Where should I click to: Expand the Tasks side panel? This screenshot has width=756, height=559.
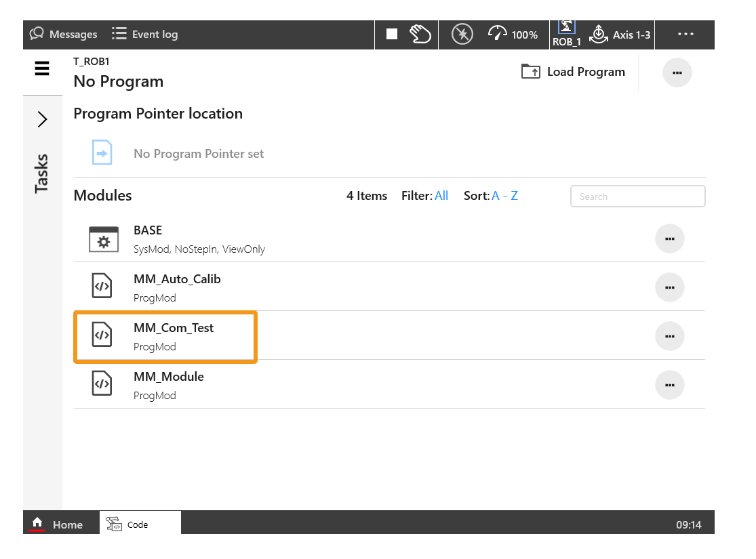click(42, 120)
